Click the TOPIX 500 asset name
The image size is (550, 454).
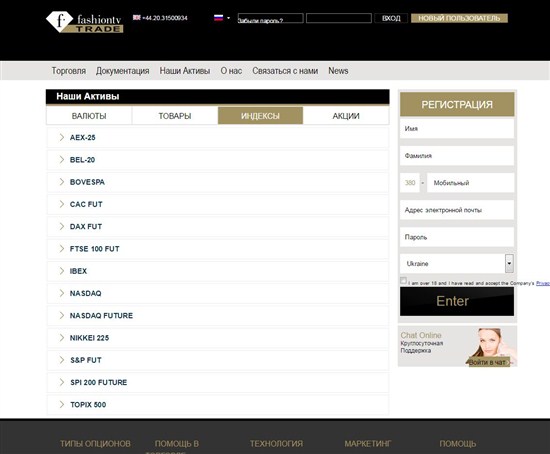[88, 405]
